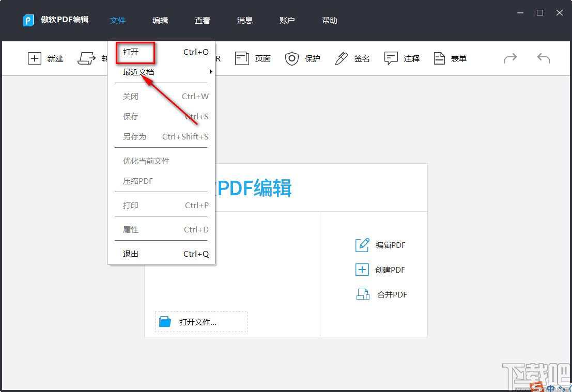Click the 合并PDF merge icon
The height and width of the screenshot is (392, 572).
363,294
